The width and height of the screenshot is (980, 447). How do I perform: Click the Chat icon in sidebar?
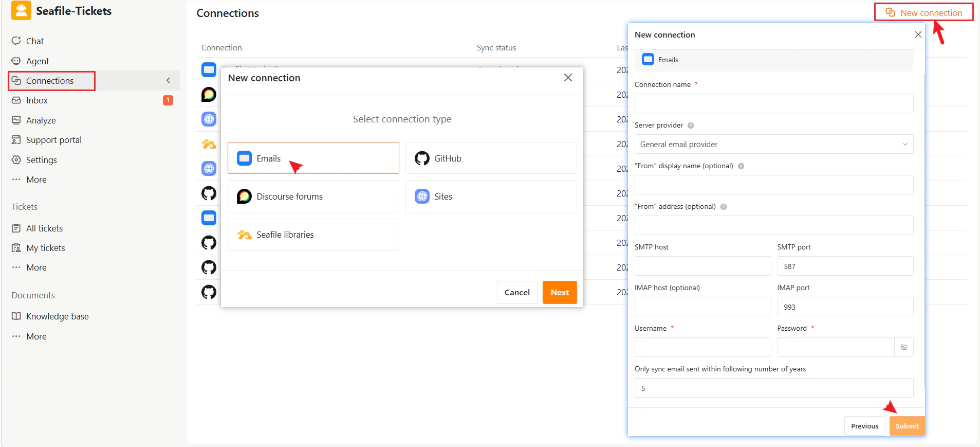(x=16, y=41)
